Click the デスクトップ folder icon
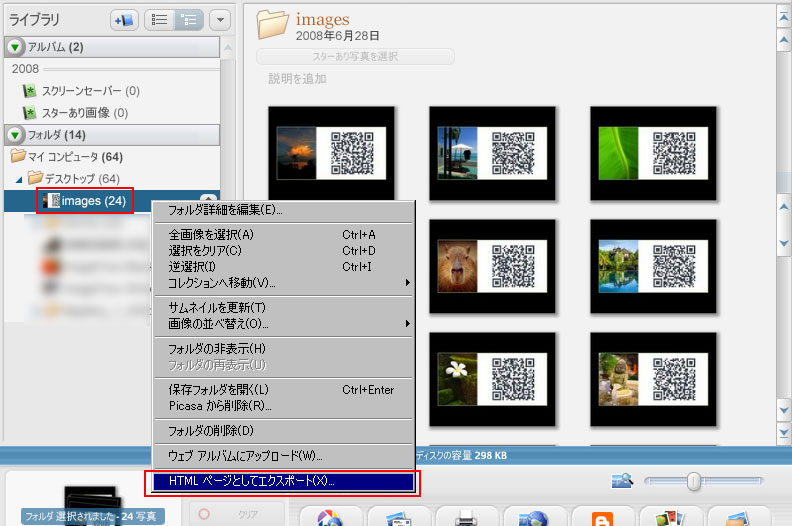This screenshot has width=792, height=526. (35, 178)
